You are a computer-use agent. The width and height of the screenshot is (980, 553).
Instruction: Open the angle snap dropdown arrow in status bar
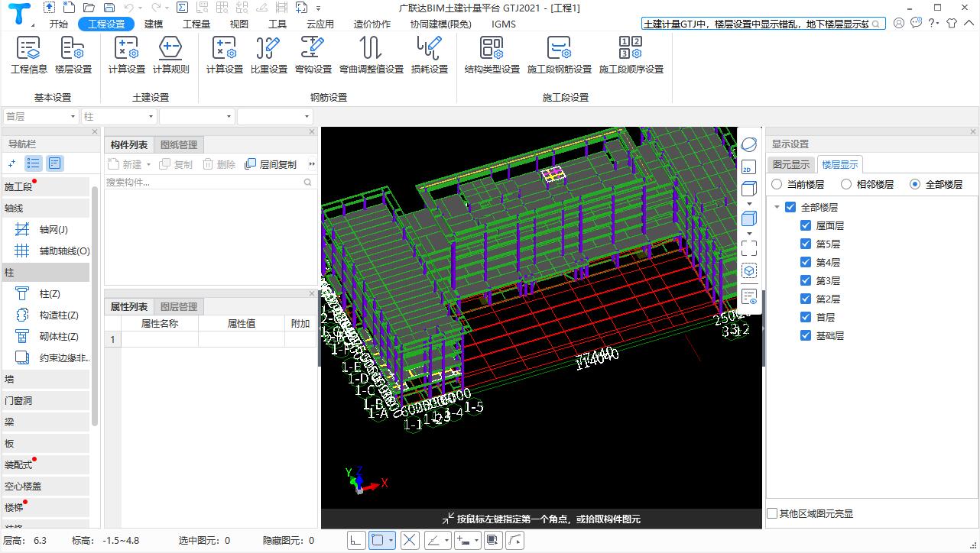[446, 540]
